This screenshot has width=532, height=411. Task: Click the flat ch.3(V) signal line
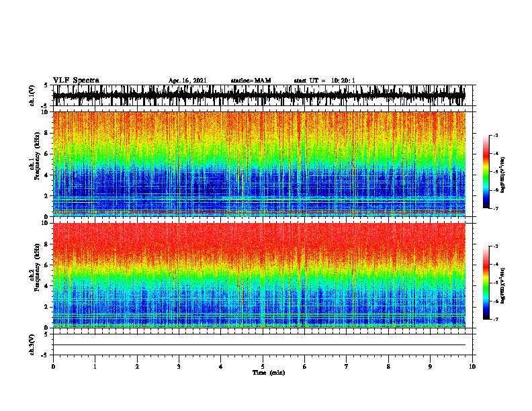(x=259, y=345)
